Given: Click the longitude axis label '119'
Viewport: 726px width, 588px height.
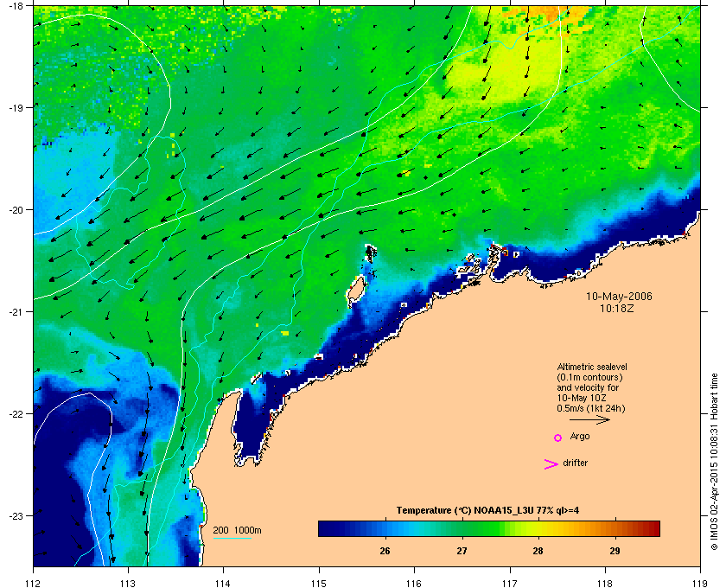Looking at the screenshot, I should click(x=700, y=584).
